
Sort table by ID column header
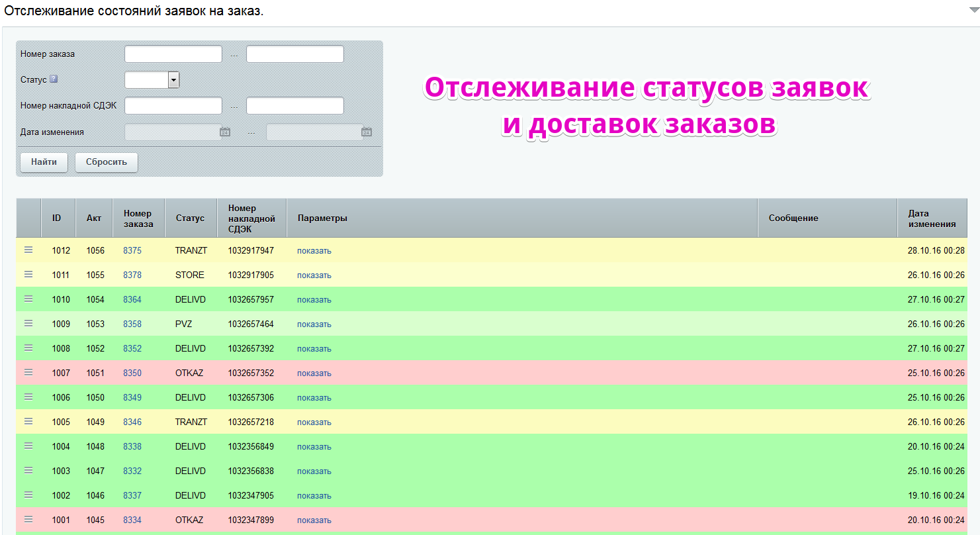coord(58,218)
